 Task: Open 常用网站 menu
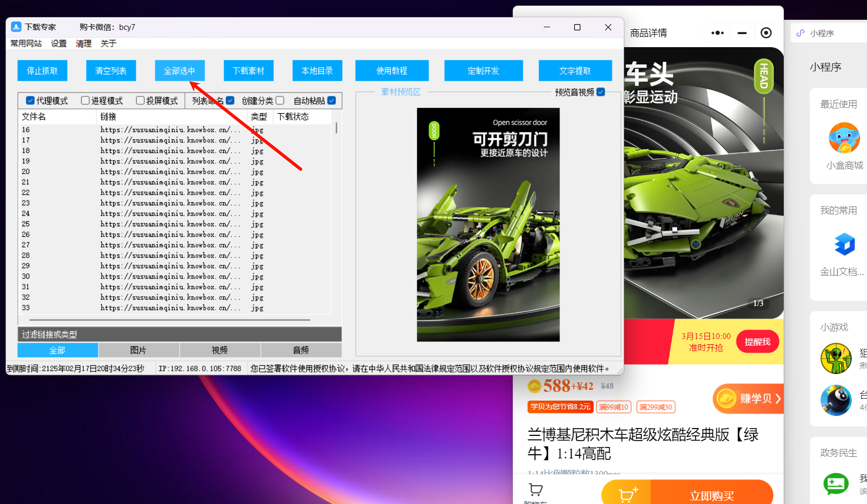(26, 43)
